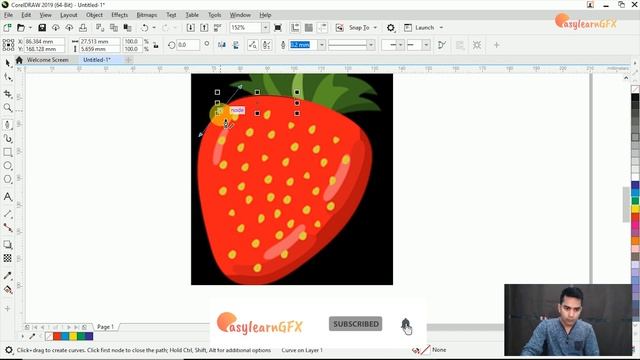
Task: Toggle Snap off via Snap To icon
Action: click(339, 28)
